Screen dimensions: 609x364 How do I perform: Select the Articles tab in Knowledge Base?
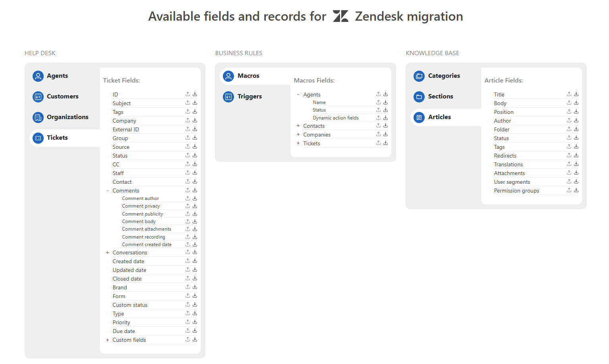(x=439, y=117)
